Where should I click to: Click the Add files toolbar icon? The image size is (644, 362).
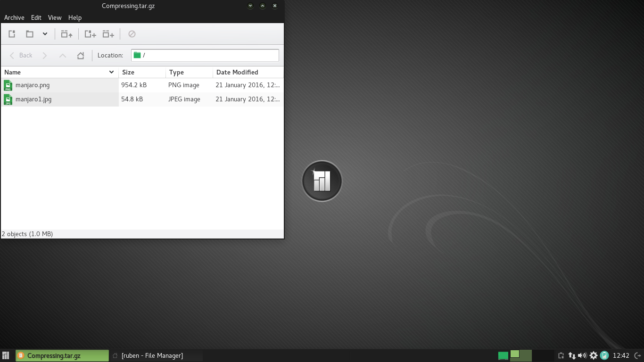[x=90, y=34]
